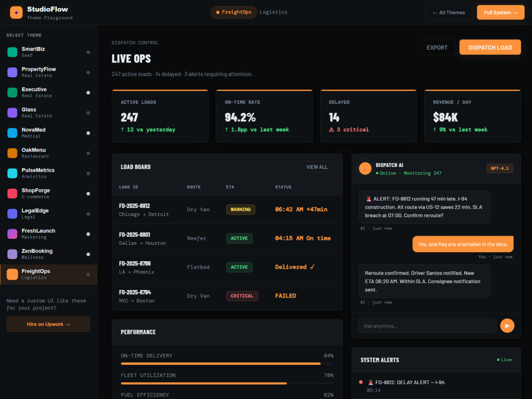Click the Logistics label in header
This screenshot has height=399, width=532.
pyautogui.click(x=273, y=12)
